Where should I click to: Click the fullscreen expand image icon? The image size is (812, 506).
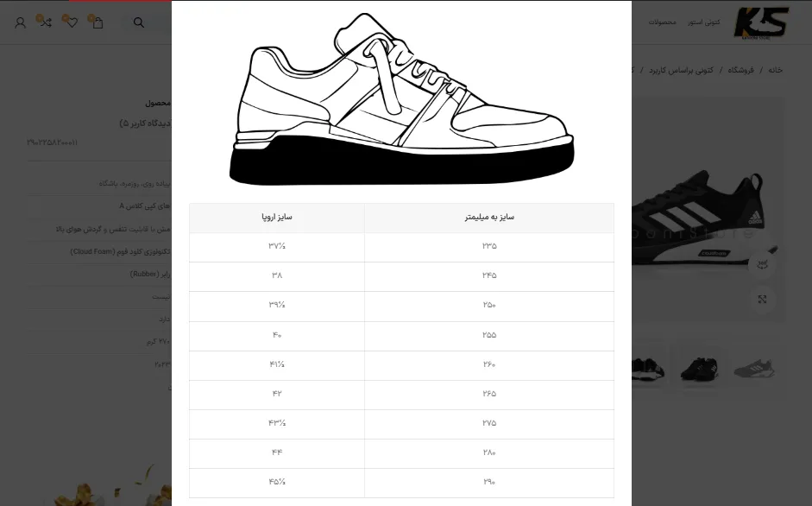click(x=762, y=299)
